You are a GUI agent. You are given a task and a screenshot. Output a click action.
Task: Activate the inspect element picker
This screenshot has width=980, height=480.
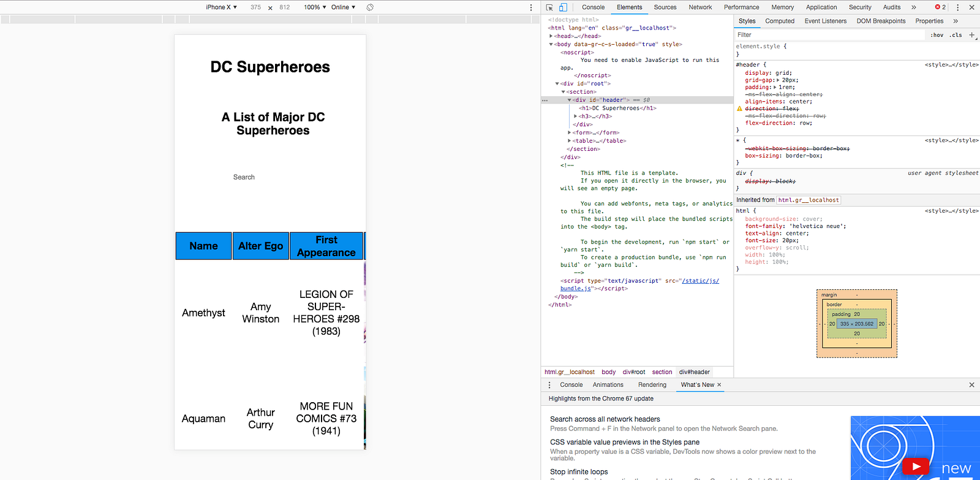[x=549, y=7]
